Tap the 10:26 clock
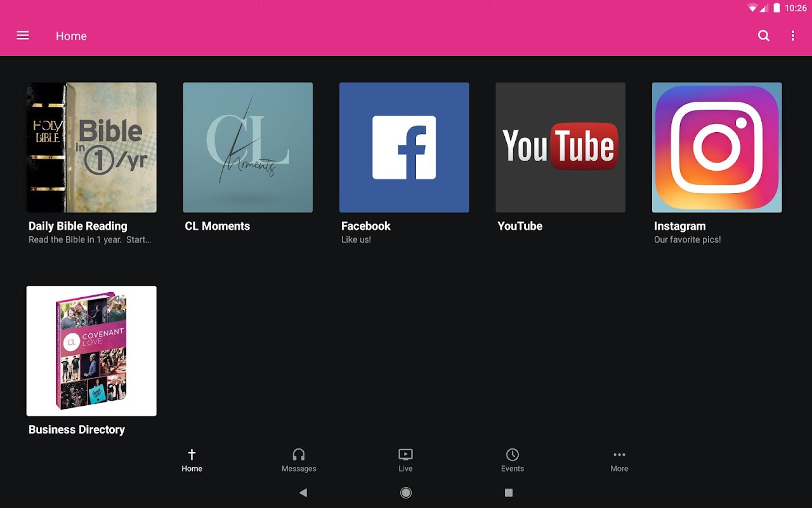Image resolution: width=812 pixels, height=508 pixels. (x=796, y=8)
